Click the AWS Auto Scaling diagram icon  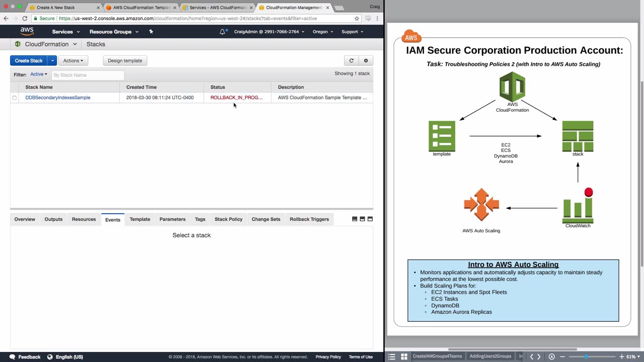[x=481, y=205]
